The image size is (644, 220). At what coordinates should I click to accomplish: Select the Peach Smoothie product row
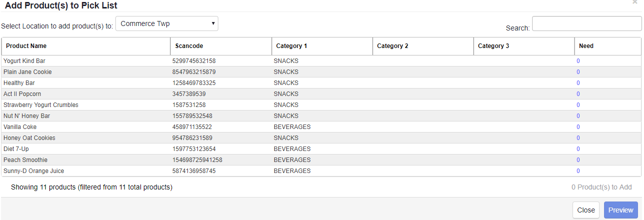click(x=25, y=160)
